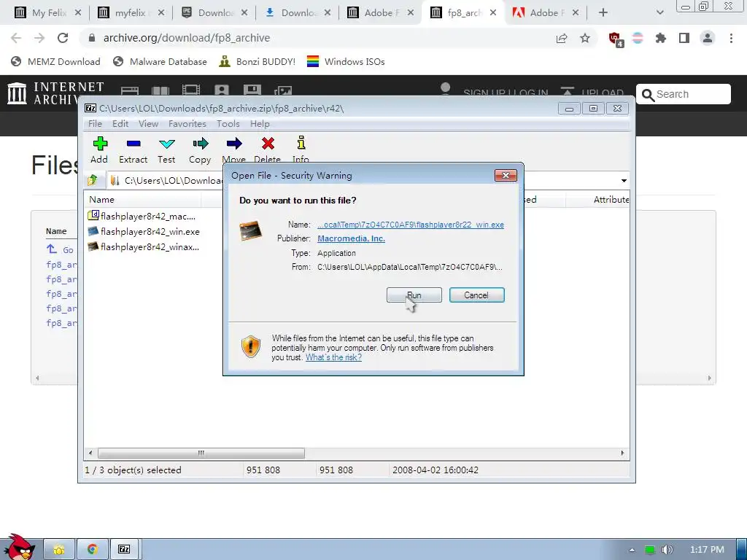747x560 pixels.
Task: Open the 7-Zip Help menu
Action: click(260, 124)
